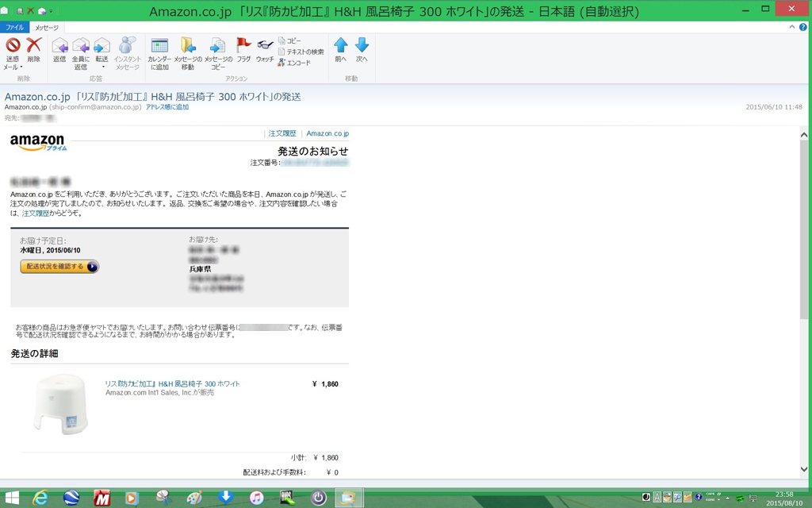Click the blue download arrow taskbar icon

click(225, 497)
